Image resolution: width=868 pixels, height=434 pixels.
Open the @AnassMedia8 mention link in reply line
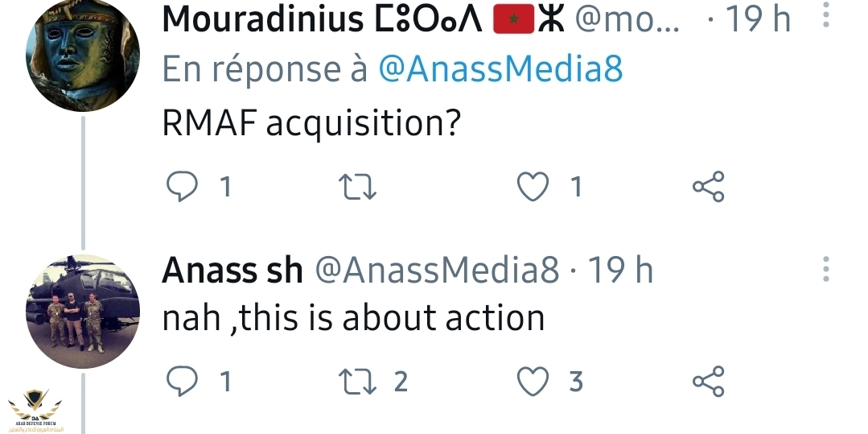[x=500, y=70]
